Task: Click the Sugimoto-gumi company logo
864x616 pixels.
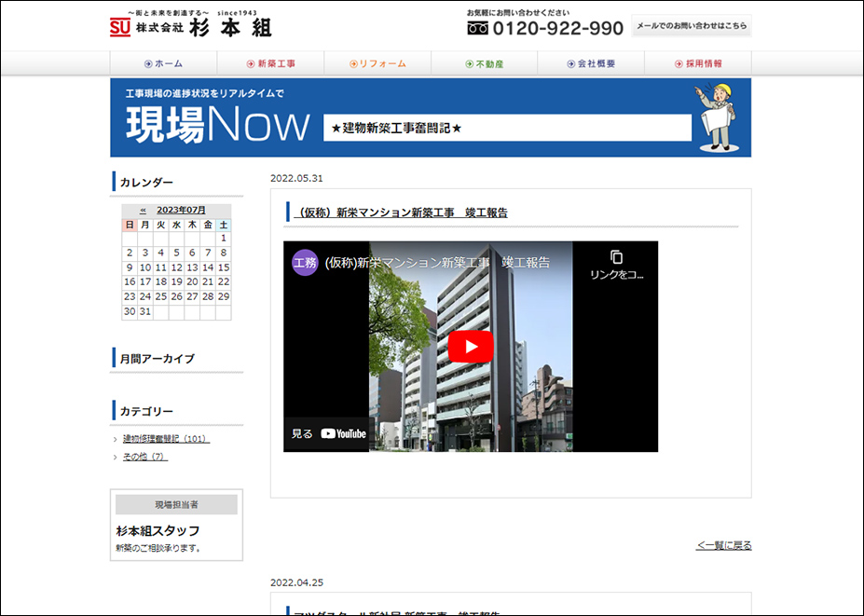Action: 190,25
